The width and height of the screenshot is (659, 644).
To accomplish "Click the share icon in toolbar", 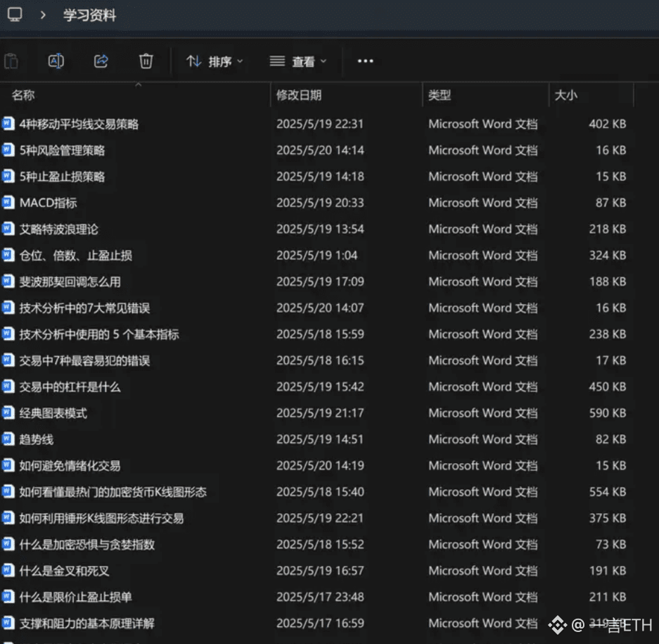I will [101, 61].
